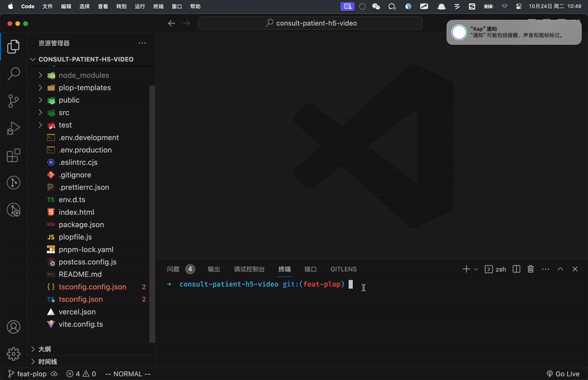Expand the 大纲 outline section
This screenshot has height=380, width=588.
point(44,349)
